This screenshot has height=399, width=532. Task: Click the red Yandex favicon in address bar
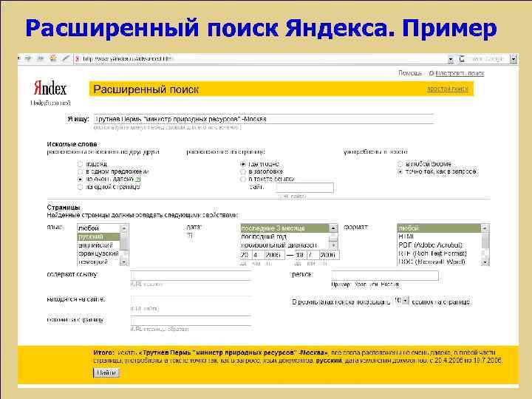(78, 58)
